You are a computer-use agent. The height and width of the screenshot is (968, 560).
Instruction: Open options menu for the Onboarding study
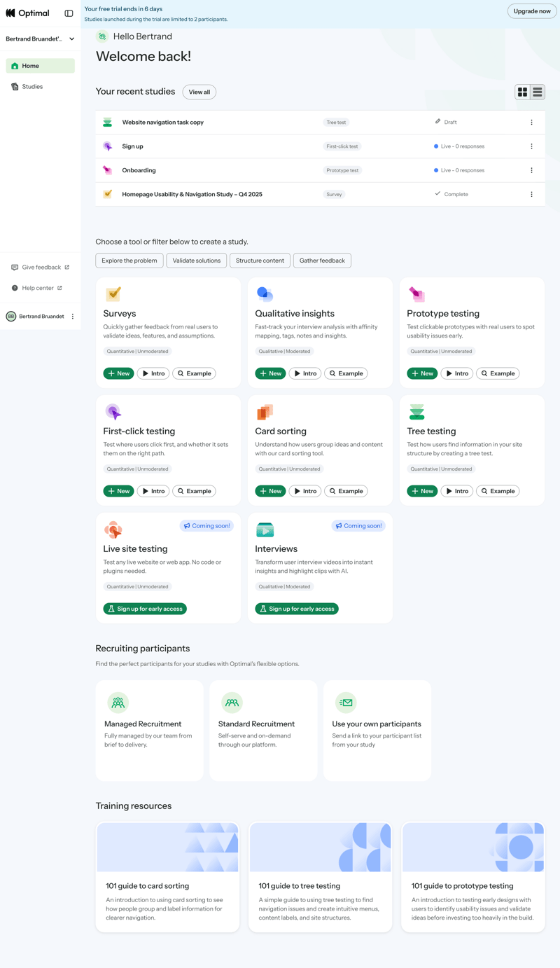(531, 170)
